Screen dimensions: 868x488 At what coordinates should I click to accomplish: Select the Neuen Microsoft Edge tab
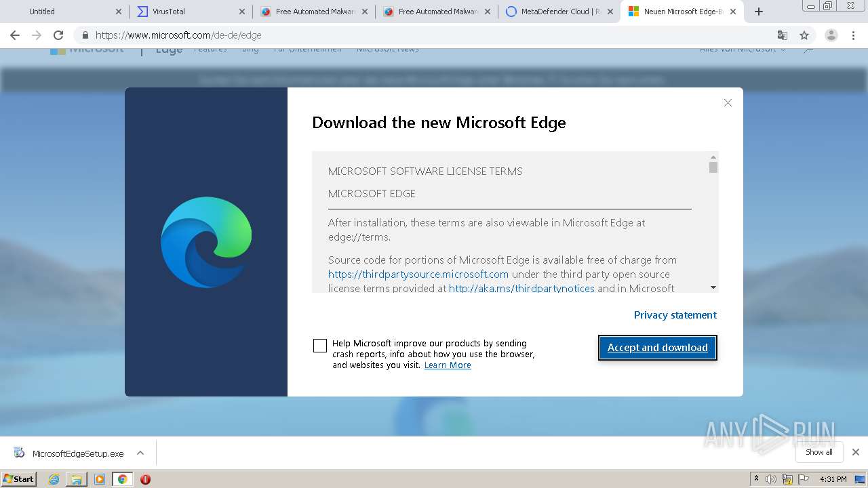click(681, 12)
